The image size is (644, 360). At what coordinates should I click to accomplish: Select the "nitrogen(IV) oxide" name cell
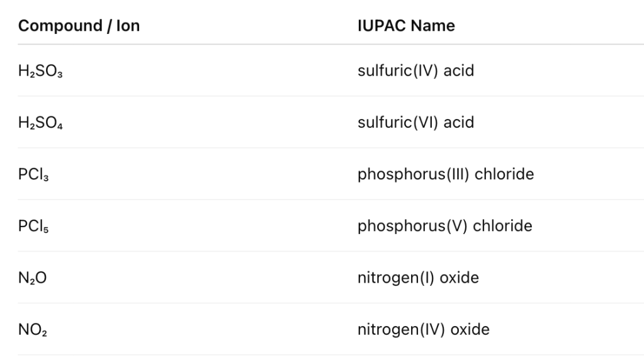[423, 329]
